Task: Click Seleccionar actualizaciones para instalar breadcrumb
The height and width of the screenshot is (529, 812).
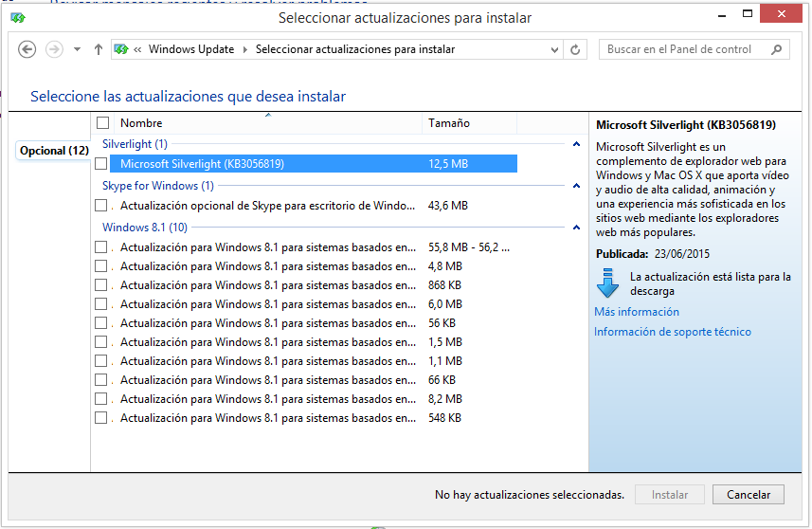Action: (x=355, y=49)
